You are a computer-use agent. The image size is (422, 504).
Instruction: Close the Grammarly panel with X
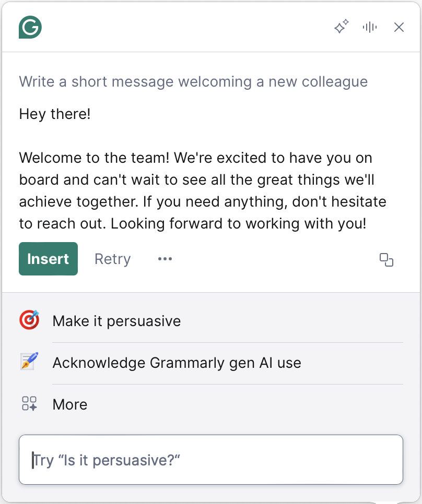(x=399, y=27)
